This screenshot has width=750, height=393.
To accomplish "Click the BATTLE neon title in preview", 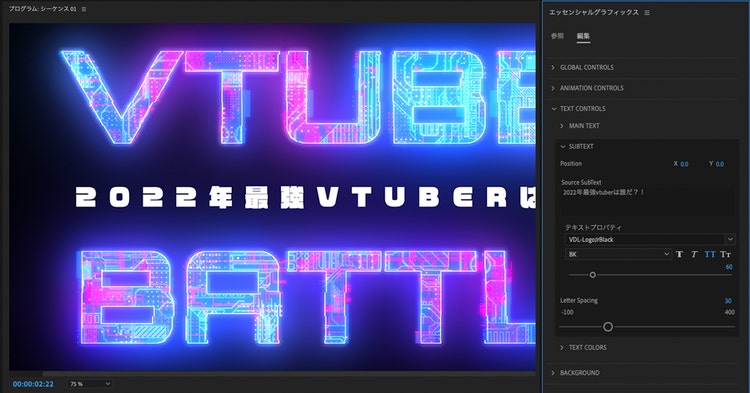I will (307, 296).
